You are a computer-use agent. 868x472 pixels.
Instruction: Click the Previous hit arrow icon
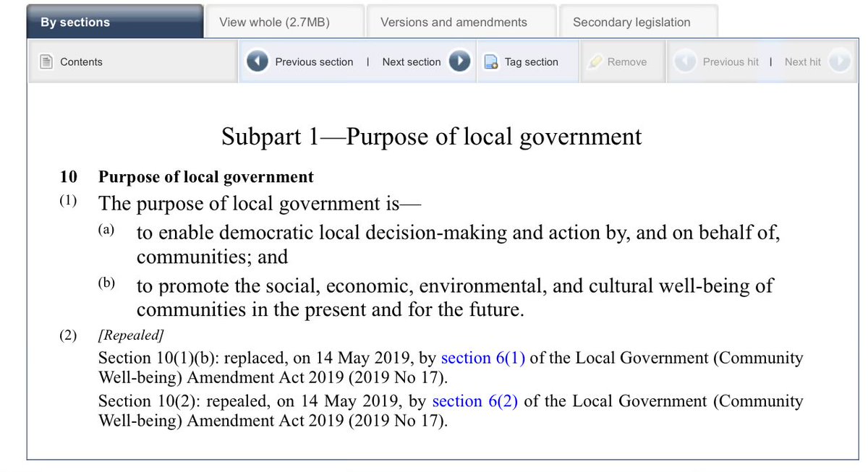(x=686, y=61)
